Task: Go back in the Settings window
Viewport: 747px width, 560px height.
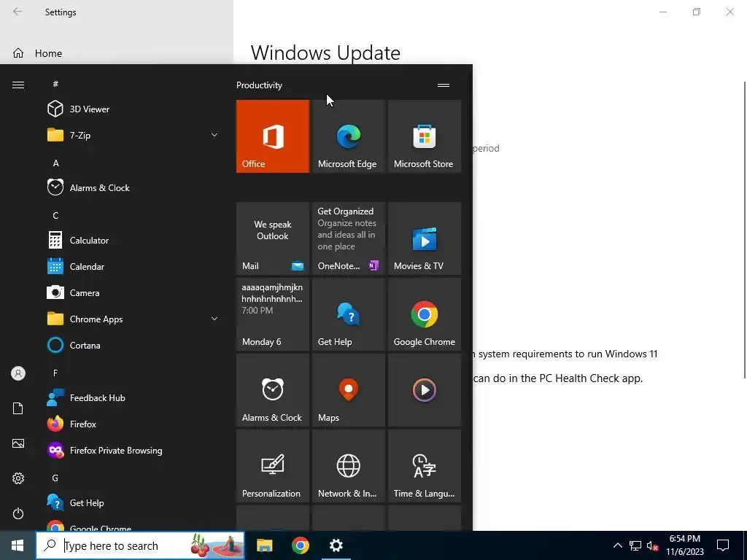Action: (x=18, y=12)
